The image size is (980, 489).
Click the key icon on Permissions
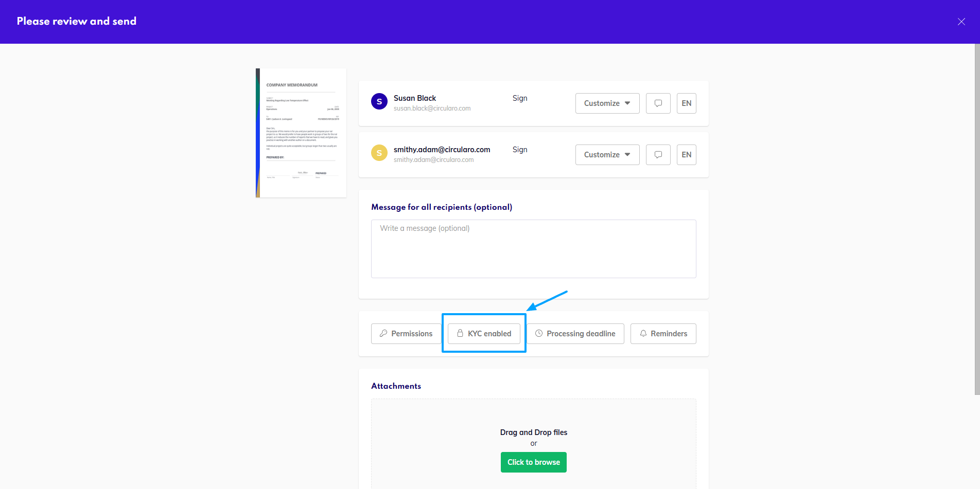383,333
